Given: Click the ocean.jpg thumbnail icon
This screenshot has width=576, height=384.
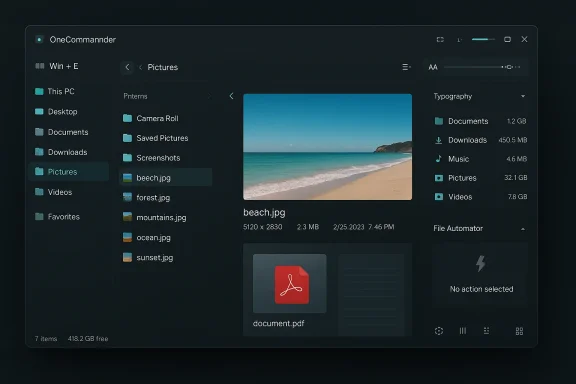Looking at the screenshot, I should coord(127,237).
